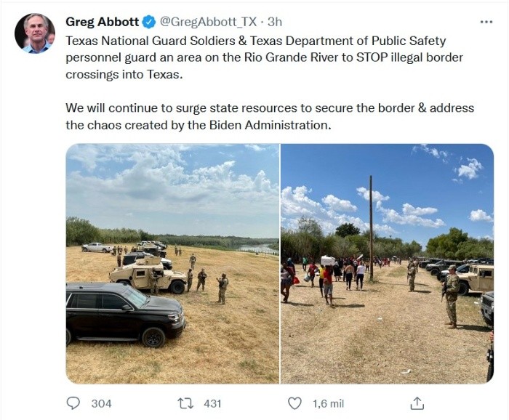
Task: View the 431 retweets count
Action: tap(212, 403)
